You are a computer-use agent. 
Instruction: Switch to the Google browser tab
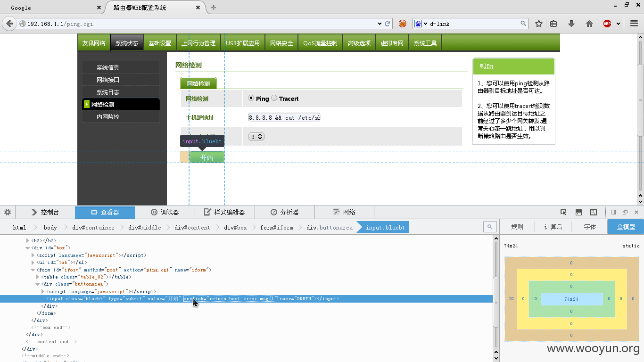pyautogui.click(x=52, y=8)
